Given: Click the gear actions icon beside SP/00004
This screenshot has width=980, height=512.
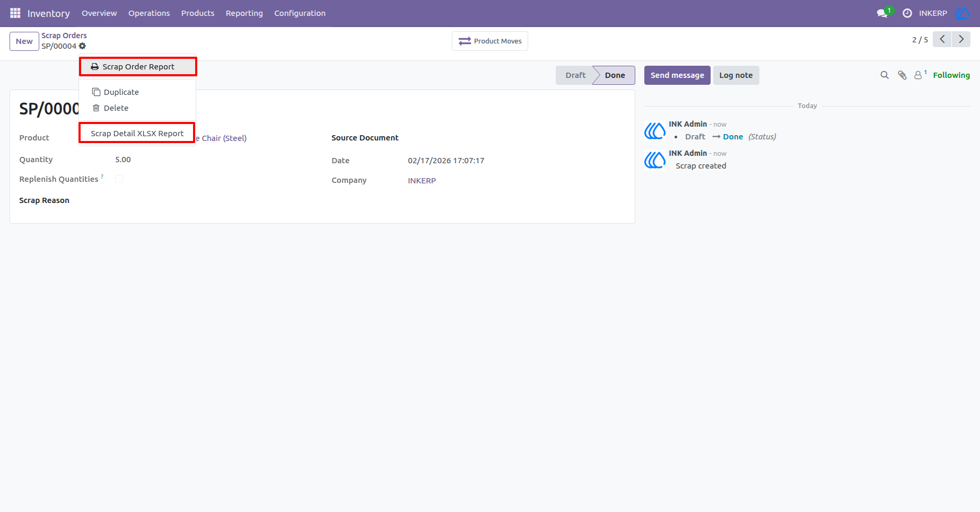Looking at the screenshot, I should pyautogui.click(x=82, y=46).
